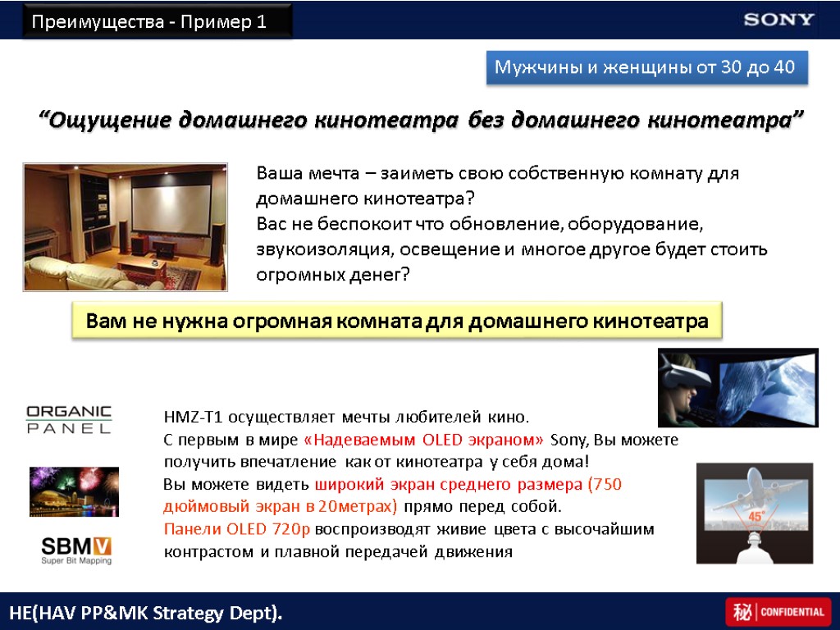Select the fireworks night city thumbnail
840x630 pixels.
[74, 491]
